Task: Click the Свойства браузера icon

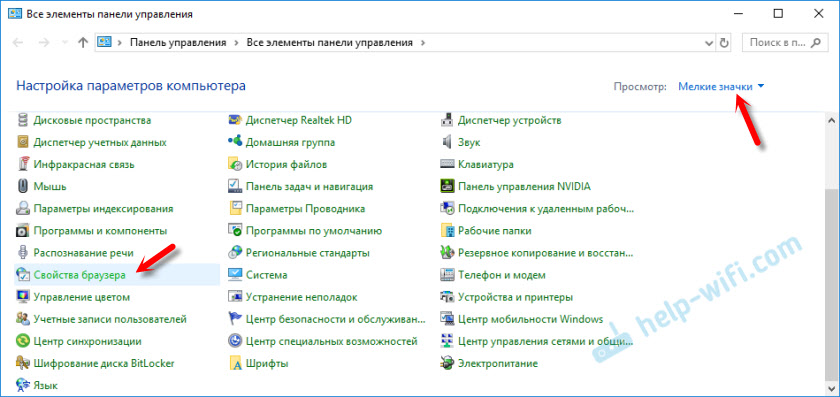Action: click(x=22, y=275)
